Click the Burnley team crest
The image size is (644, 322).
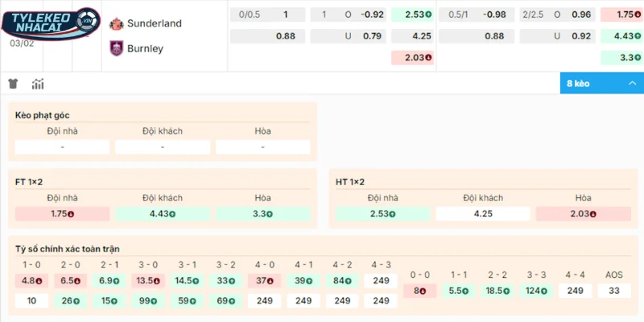[x=116, y=48]
